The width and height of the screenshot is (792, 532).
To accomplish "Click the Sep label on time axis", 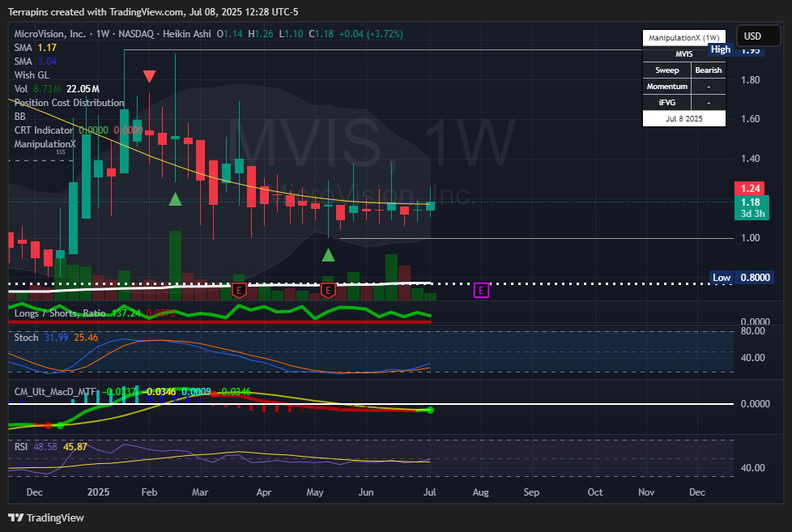I will point(531,492).
